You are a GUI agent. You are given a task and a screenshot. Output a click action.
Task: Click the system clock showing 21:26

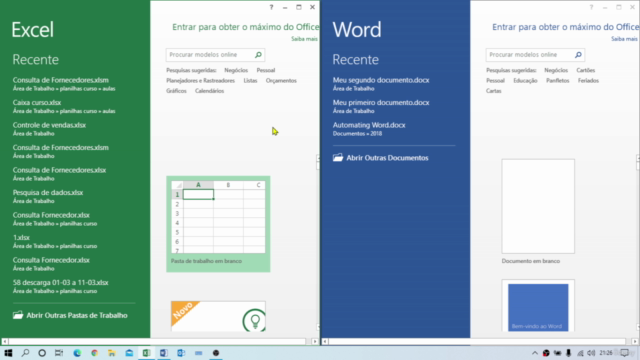coord(606,353)
